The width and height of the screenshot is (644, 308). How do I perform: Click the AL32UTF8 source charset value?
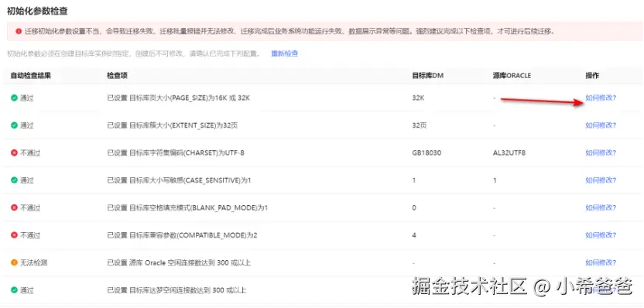pyautogui.click(x=509, y=153)
